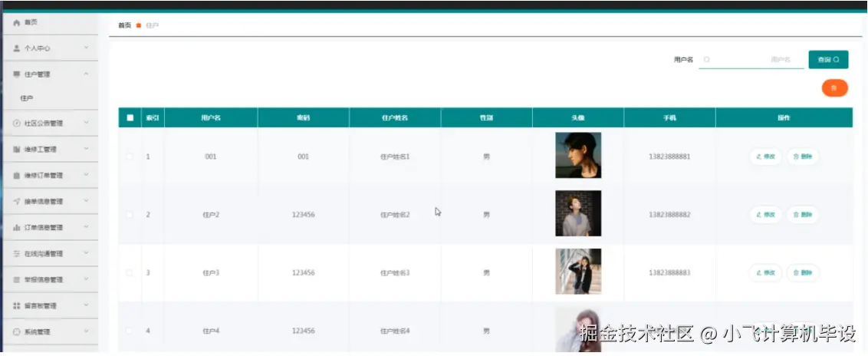
Task: Click the 维修订单管理 sidebar icon
Action: click(17, 176)
